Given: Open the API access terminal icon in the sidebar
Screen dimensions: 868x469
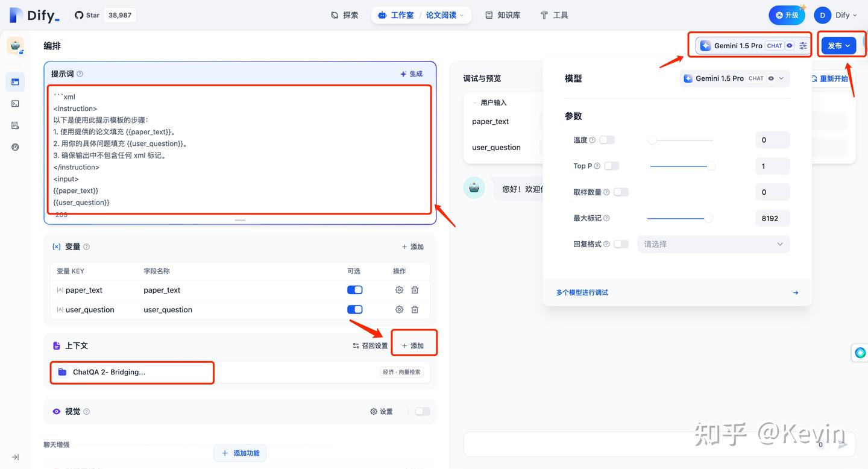Looking at the screenshot, I should point(15,104).
